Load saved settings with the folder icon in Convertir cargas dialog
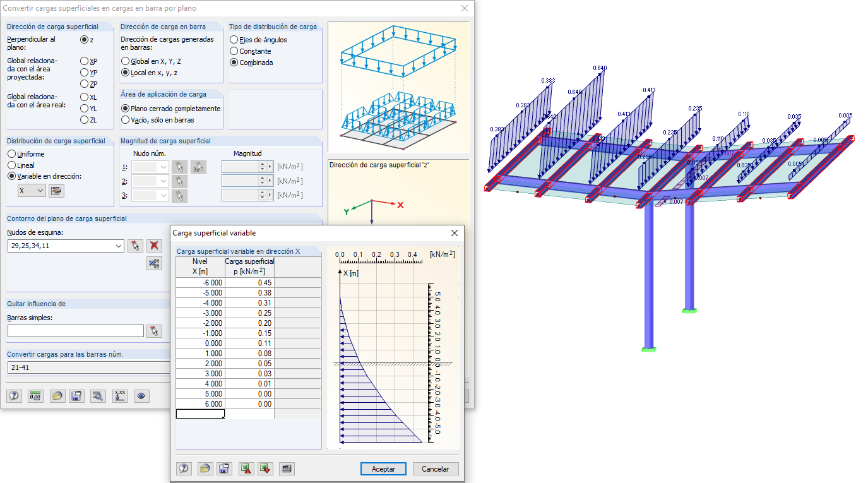Screen dimensions: 868x483 pos(57,396)
